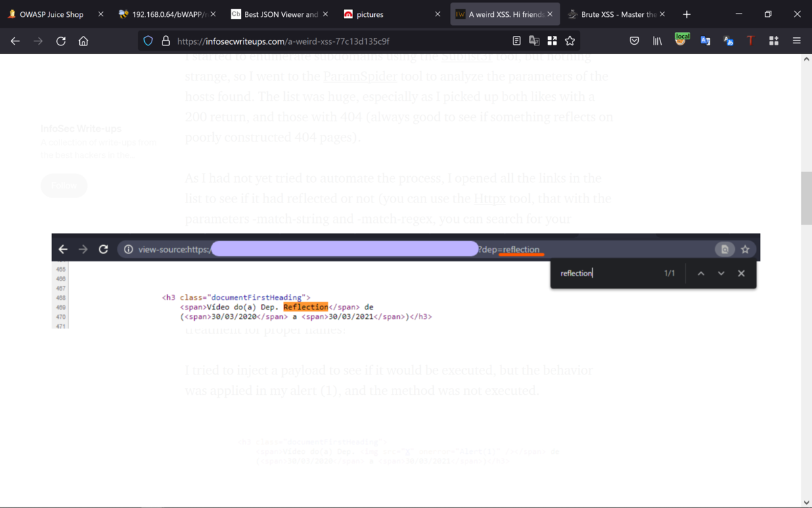This screenshot has width=812, height=508.
Task: Open the translate extension with Japanese character icon
Action: point(728,41)
